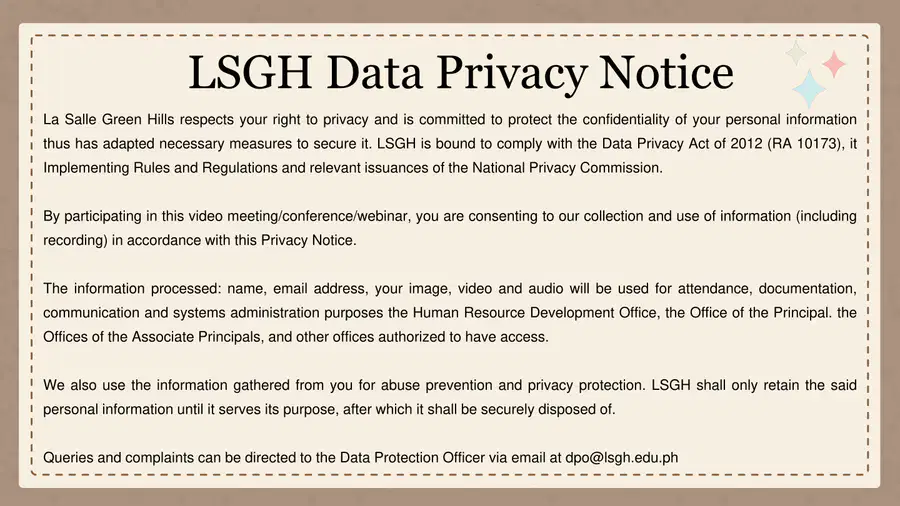Click the word "Privacy" in the title
The height and width of the screenshot is (506, 900).
pyautogui.click(x=512, y=73)
